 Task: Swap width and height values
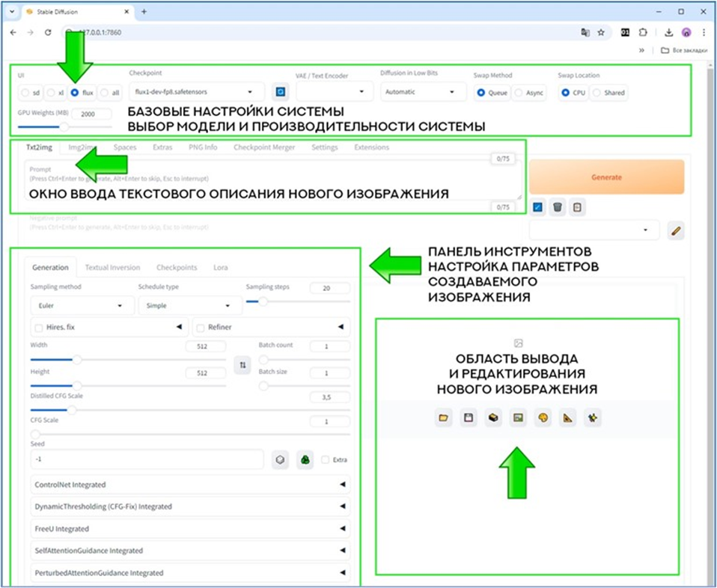pyautogui.click(x=242, y=365)
